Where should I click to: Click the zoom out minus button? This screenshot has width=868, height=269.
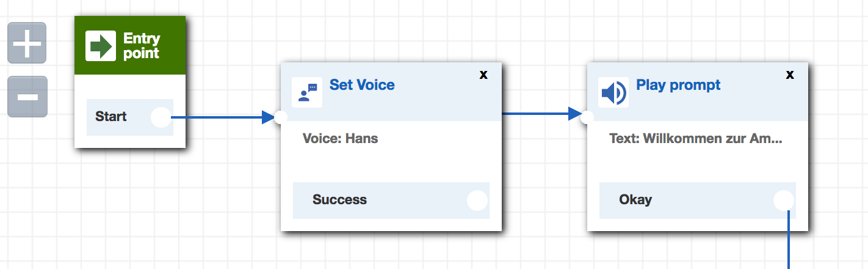(27, 97)
